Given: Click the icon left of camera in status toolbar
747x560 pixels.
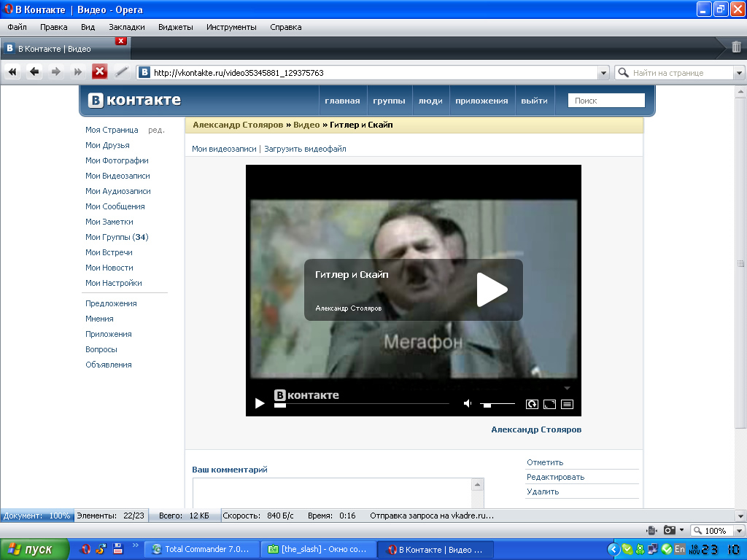Looking at the screenshot, I should 651,530.
